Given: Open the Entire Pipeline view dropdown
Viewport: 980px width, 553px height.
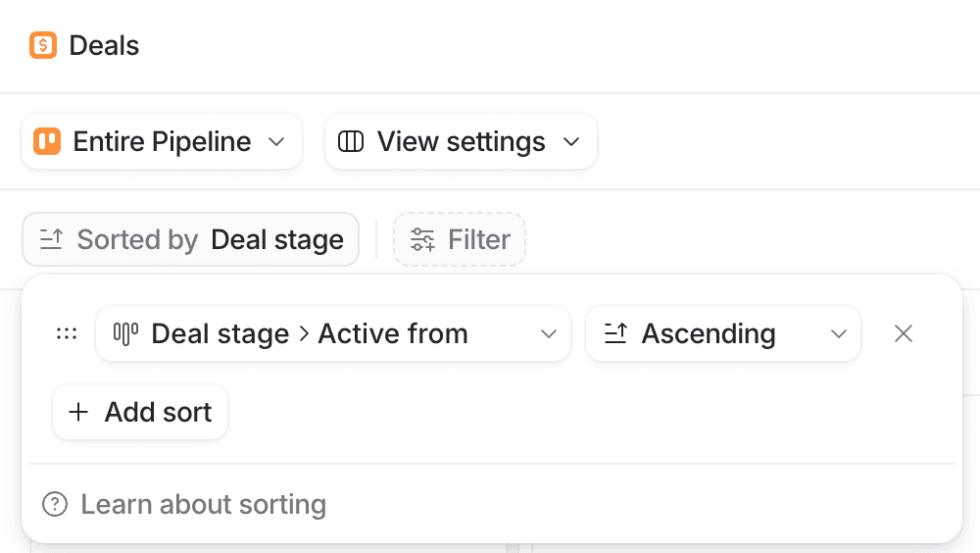Looking at the screenshot, I should click(x=162, y=141).
